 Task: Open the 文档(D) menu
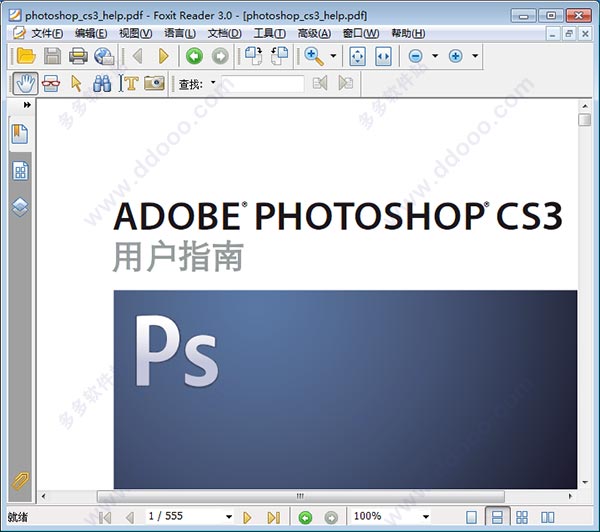click(x=225, y=34)
